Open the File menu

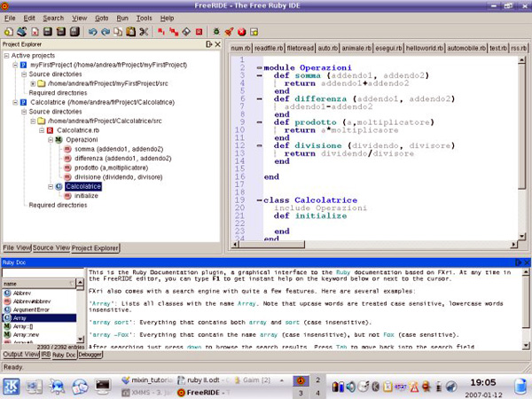[x=10, y=18]
